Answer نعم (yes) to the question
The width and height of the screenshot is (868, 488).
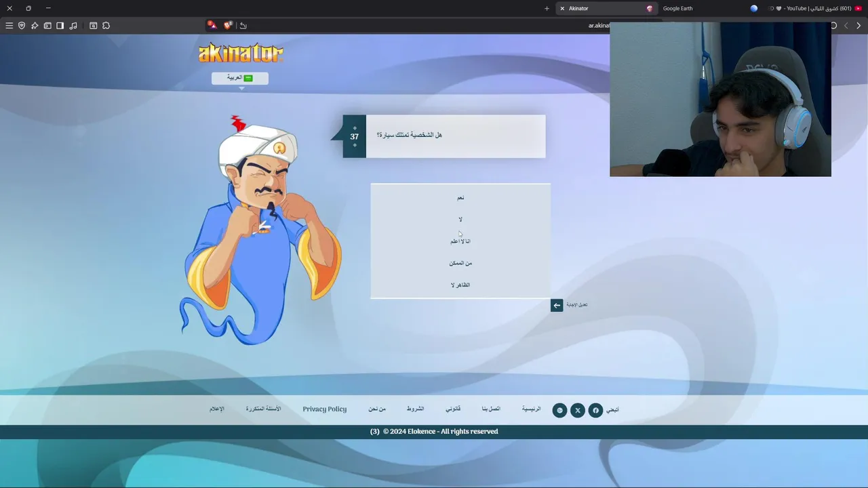coord(460,198)
